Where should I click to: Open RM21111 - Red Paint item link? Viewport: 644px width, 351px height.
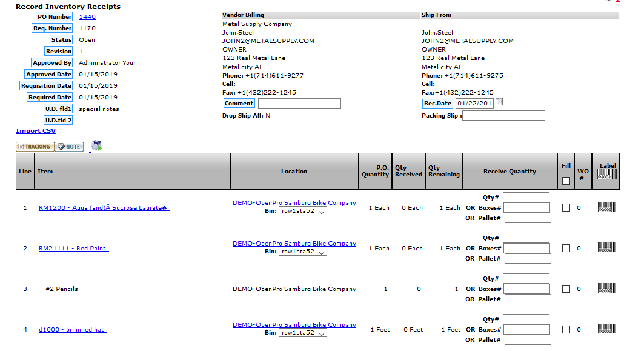pos(73,249)
